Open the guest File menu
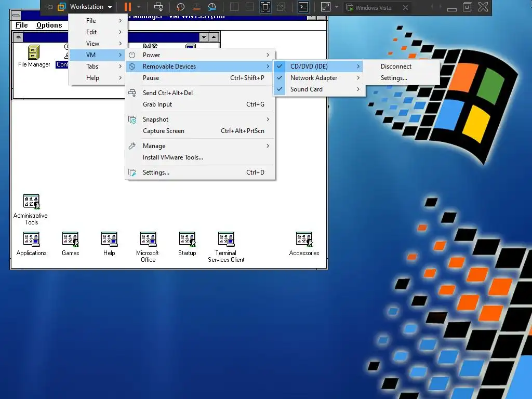The image size is (532, 399). (x=22, y=25)
